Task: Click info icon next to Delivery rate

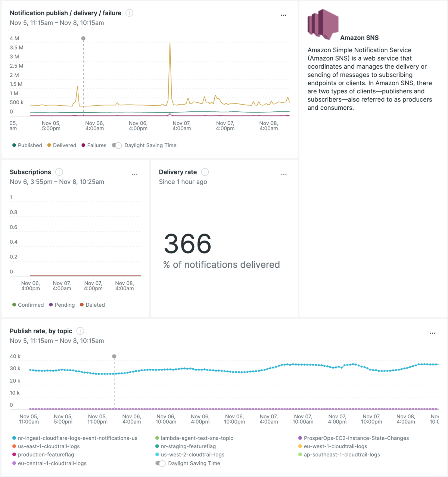Action: (205, 172)
